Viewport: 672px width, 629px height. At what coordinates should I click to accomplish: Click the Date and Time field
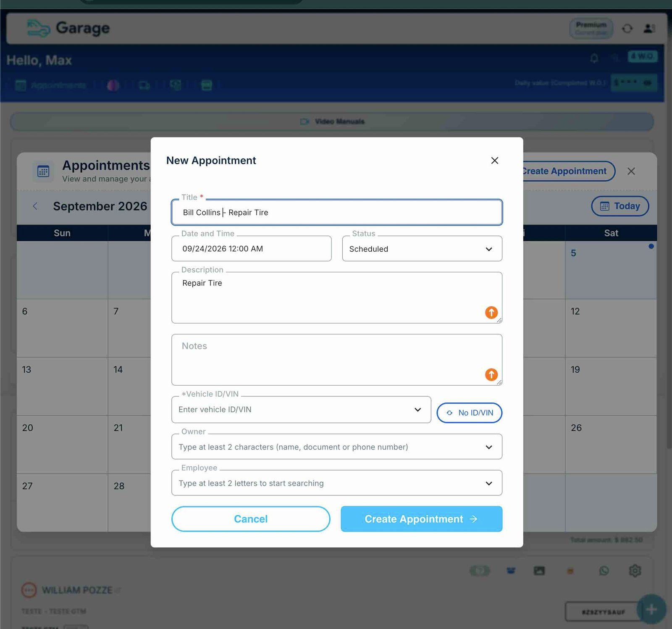252,249
